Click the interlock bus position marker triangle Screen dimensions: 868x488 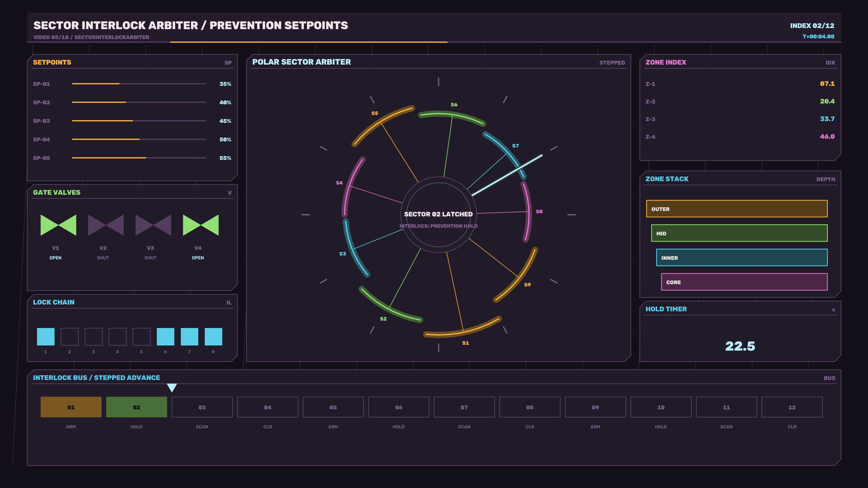click(172, 388)
